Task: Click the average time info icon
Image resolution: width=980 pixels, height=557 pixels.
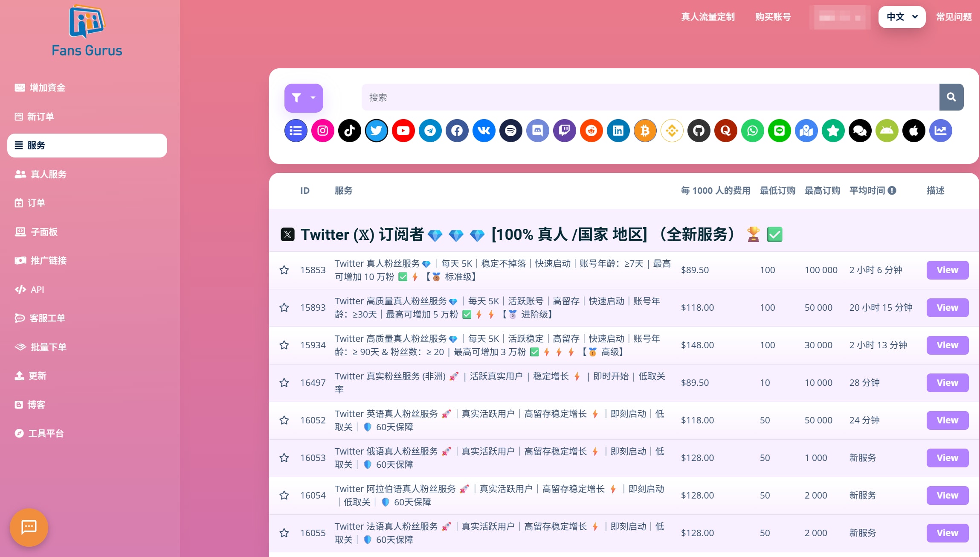Action: [x=892, y=191]
